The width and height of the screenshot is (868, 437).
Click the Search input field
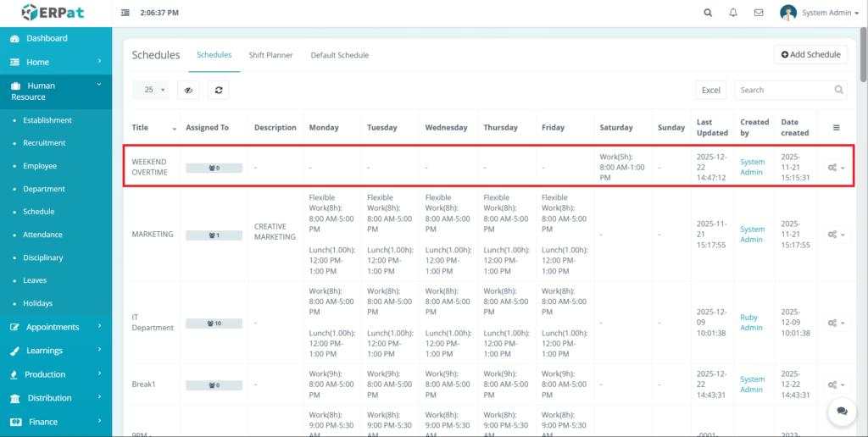(x=784, y=90)
